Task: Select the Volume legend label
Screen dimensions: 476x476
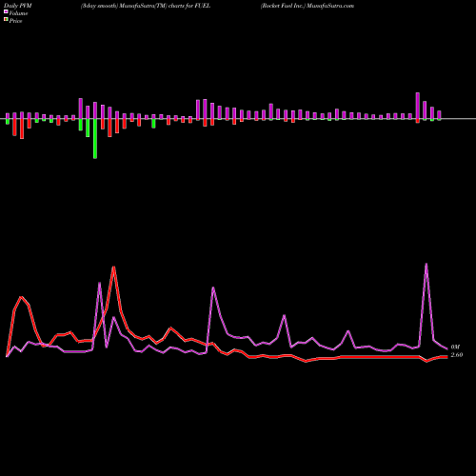Action: click(x=18, y=13)
